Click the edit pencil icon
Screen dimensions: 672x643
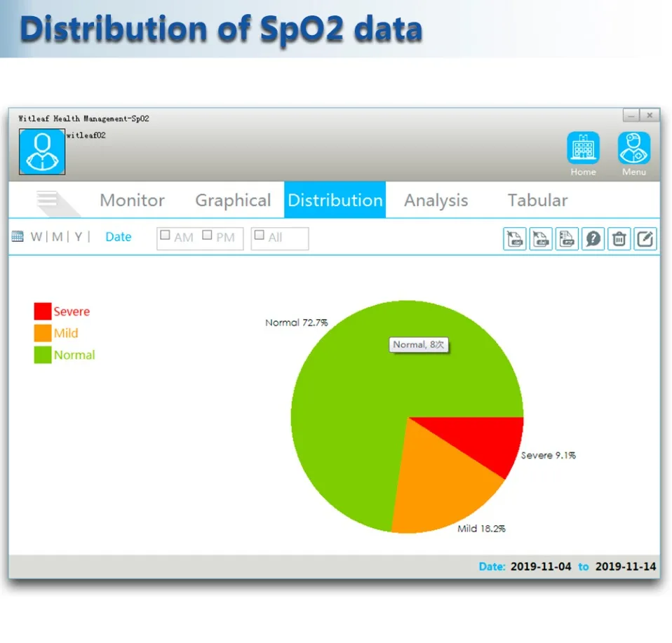(x=645, y=238)
